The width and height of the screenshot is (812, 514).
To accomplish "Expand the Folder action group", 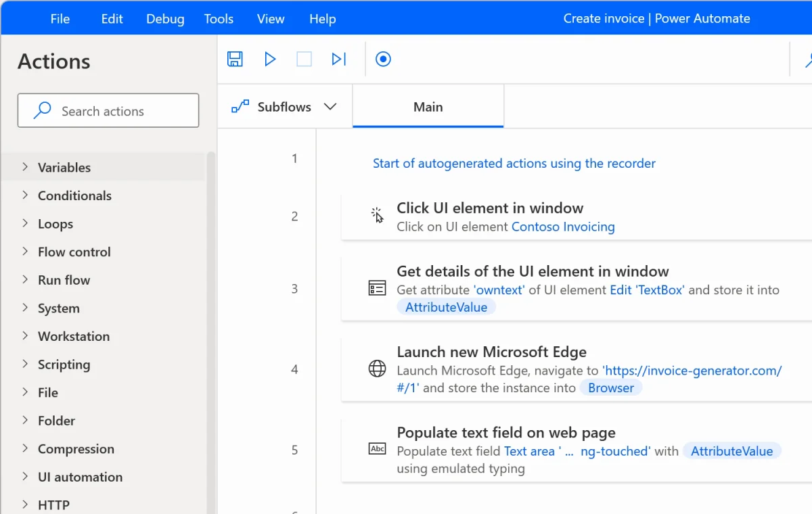I will point(25,420).
